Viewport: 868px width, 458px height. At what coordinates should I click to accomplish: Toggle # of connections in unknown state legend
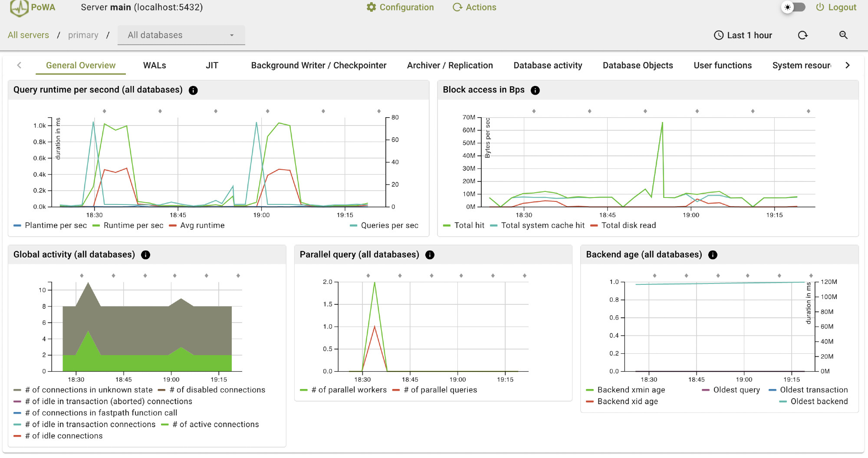83,390
